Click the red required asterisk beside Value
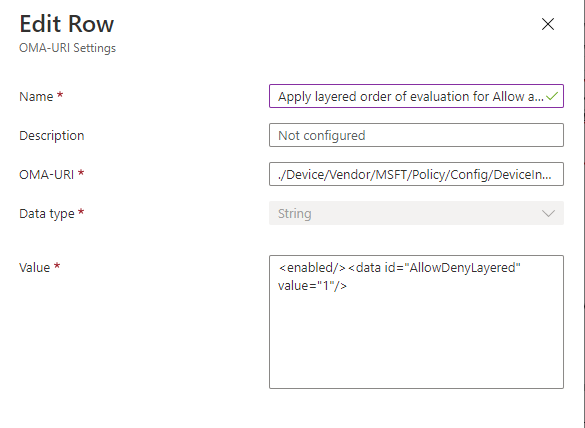The width and height of the screenshot is (585, 428). 57,266
